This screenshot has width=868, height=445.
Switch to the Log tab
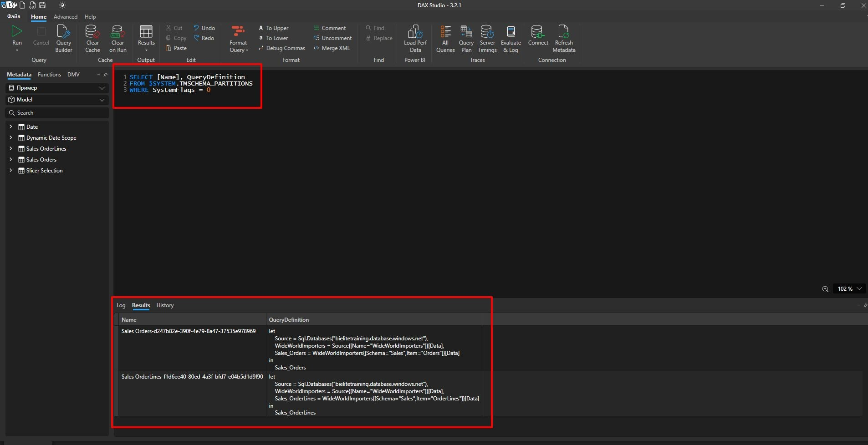[x=121, y=305]
